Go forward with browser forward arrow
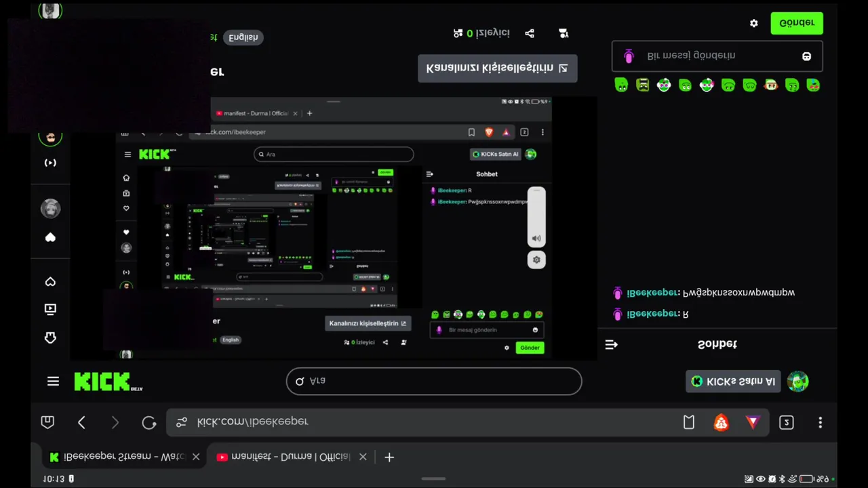Image resolution: width=868 pixels, height=488 pixels. coord(115,423)
